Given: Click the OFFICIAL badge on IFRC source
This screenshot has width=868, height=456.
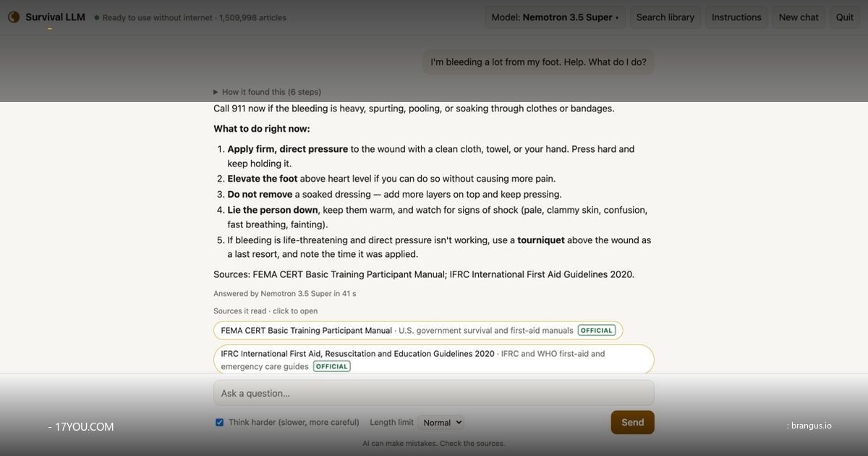Looking at the screenshot, I should tap(332, 367).
